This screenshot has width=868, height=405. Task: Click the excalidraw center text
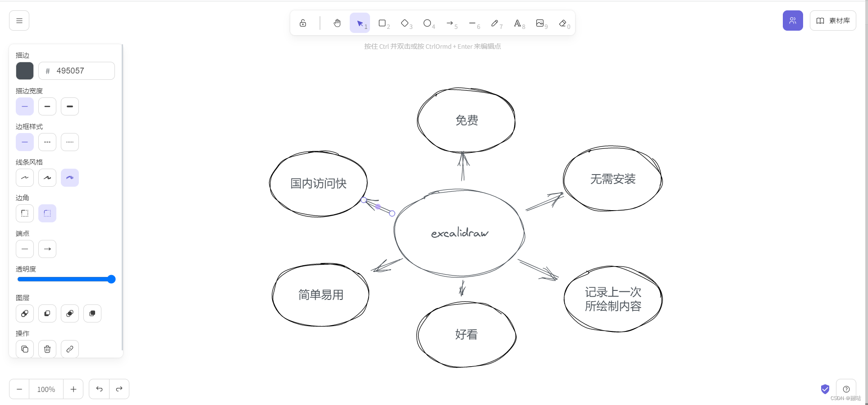(460, 233)
